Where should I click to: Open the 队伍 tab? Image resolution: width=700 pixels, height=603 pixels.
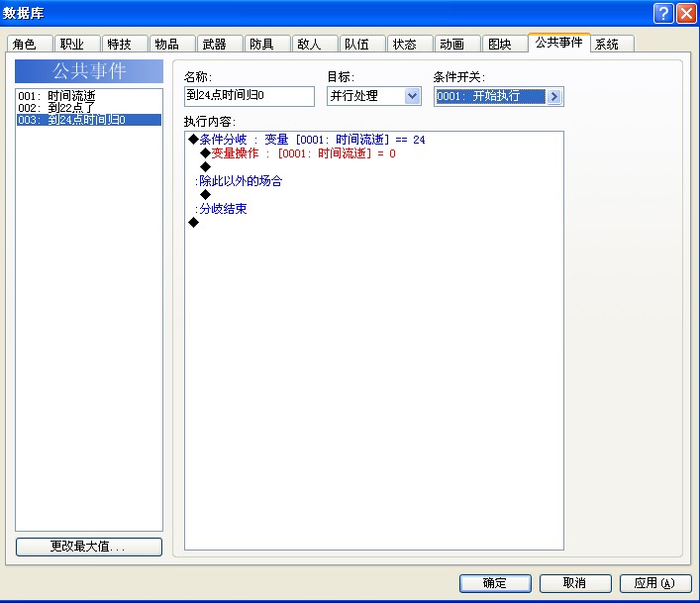362,44
